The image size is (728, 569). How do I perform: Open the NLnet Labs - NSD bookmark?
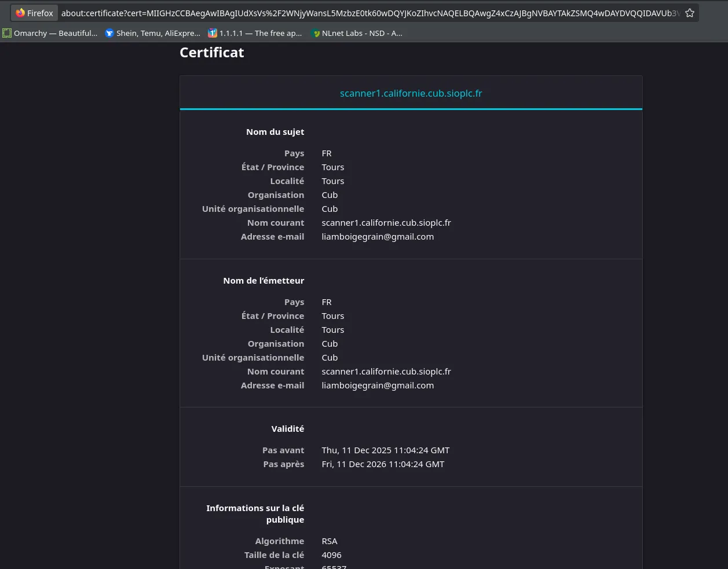click(x=361, y=33)
